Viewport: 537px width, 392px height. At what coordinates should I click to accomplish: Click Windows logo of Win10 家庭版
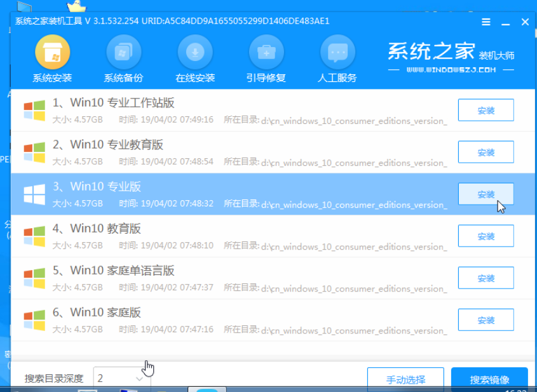tap(34, 320)
